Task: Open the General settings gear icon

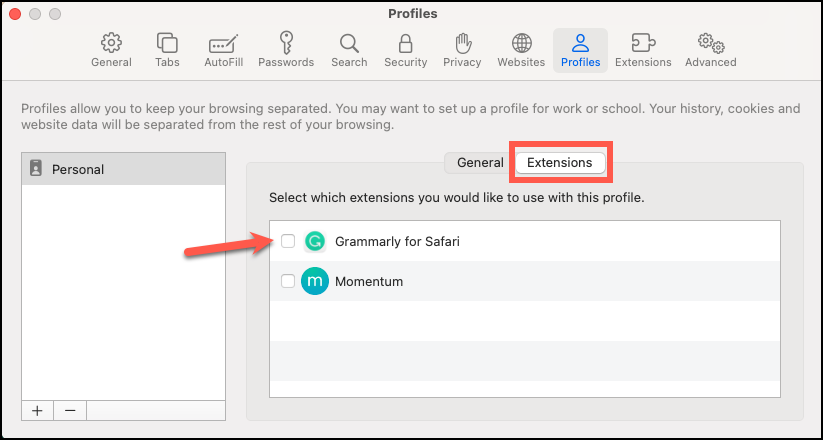Action: click(111, 50)
